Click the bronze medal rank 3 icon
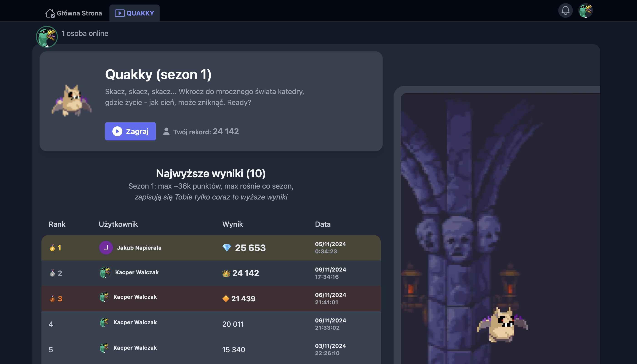The image size is (637, 364). pos(52,298)
